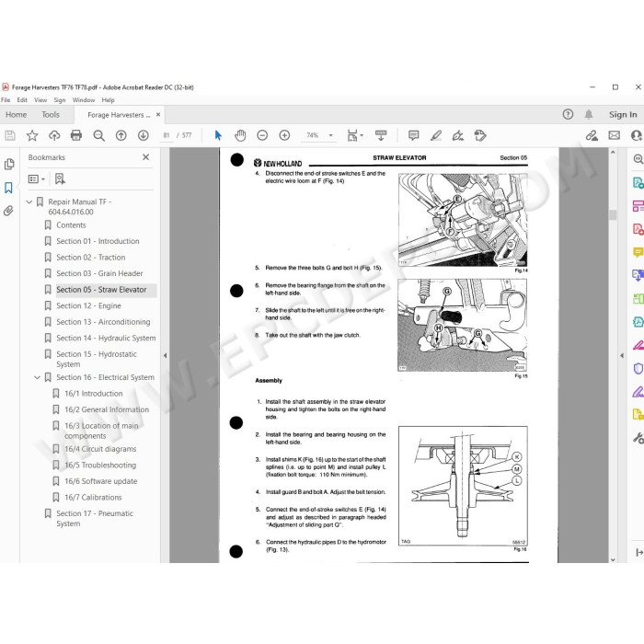Screen dimensions: 644x644
Task: Open the find text magnifier icon
Action: pos(98,135)
